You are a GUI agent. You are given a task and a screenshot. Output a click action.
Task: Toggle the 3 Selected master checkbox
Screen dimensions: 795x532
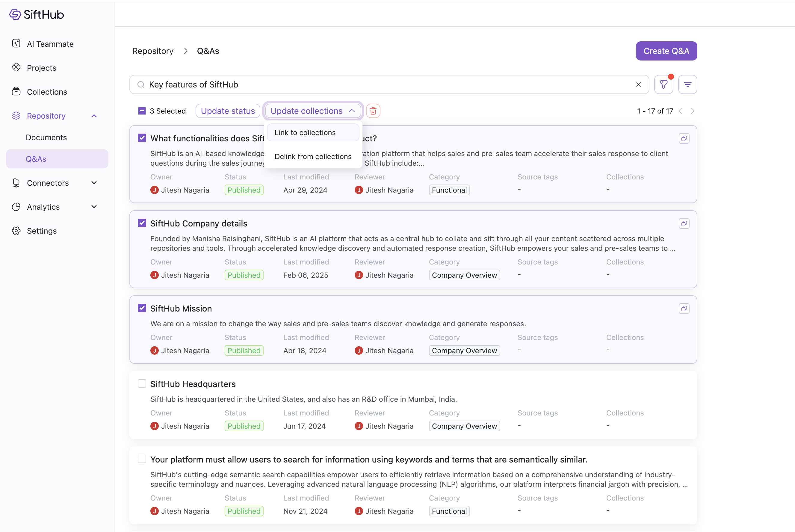(142, 111)
